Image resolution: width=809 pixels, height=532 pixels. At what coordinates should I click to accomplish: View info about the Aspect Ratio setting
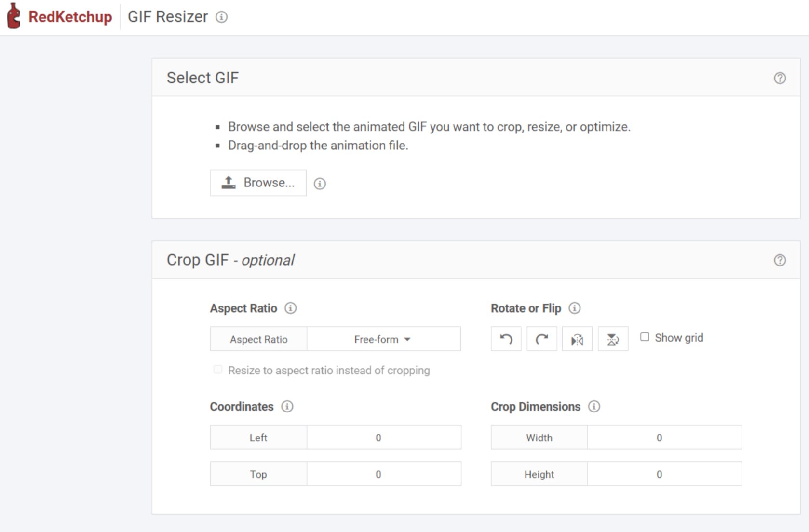point(290,308)
